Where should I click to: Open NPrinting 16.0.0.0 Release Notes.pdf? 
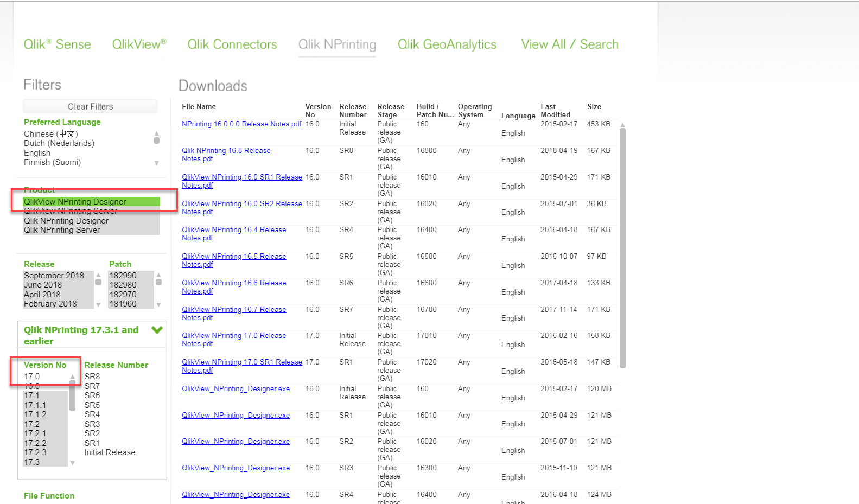[x=241, y=124]
